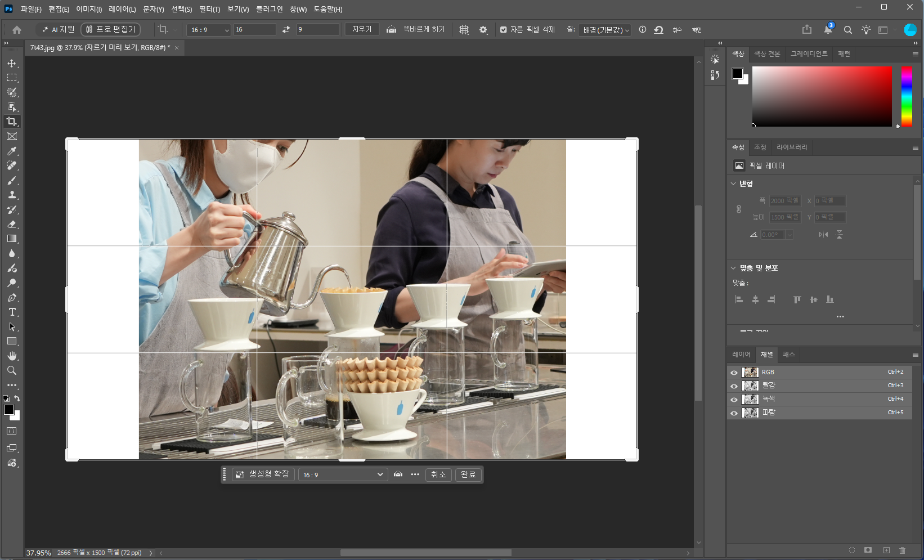Click the 취소 button in taskbar

point(438,474)
